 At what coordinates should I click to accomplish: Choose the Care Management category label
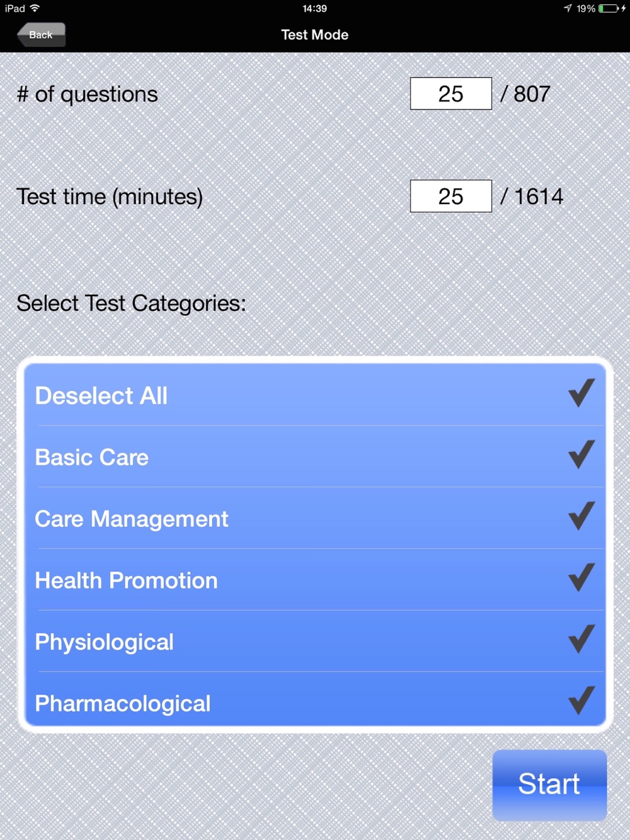point(132,519)
